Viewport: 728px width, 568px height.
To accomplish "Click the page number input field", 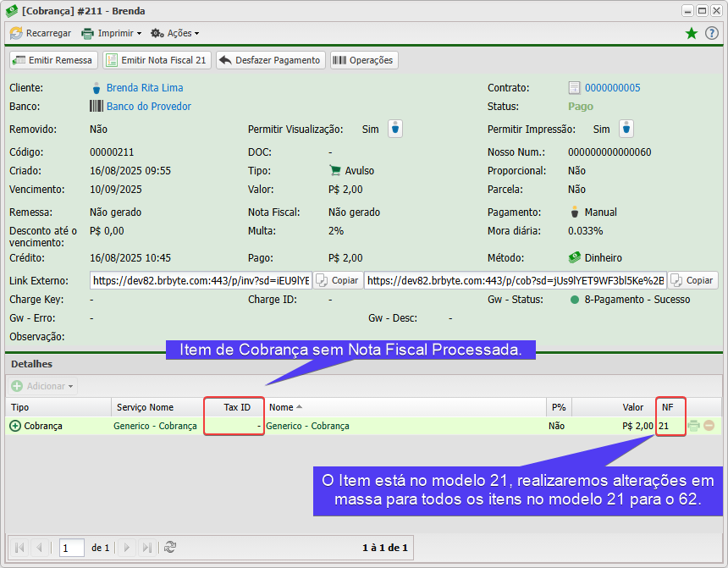I will pyautogui.click(x=72, y=548).
